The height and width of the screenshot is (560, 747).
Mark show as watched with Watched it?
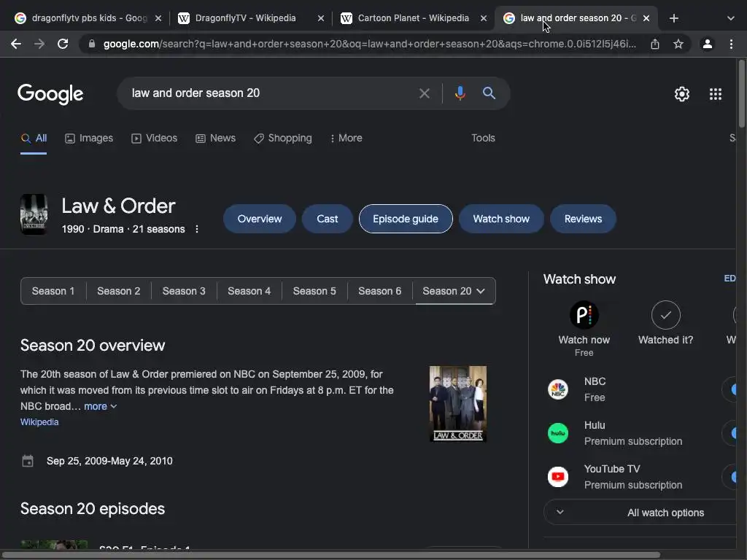(665, 322)
